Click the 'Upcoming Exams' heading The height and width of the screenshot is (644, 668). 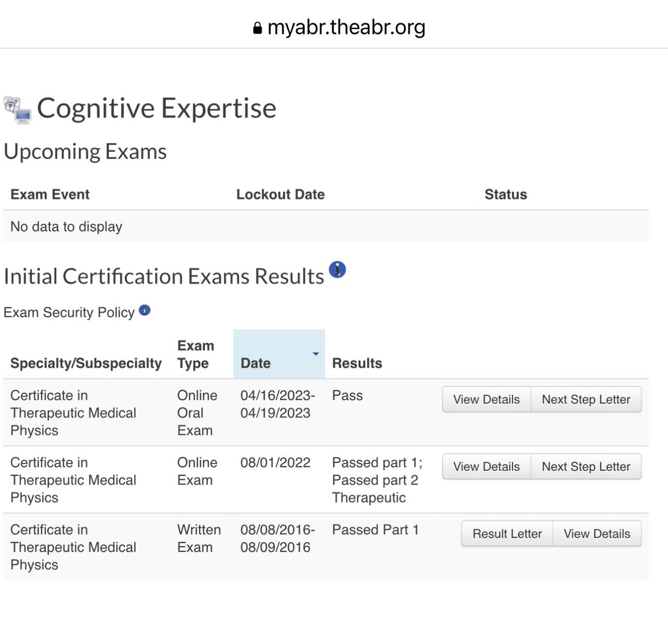(x=85, y=152)
